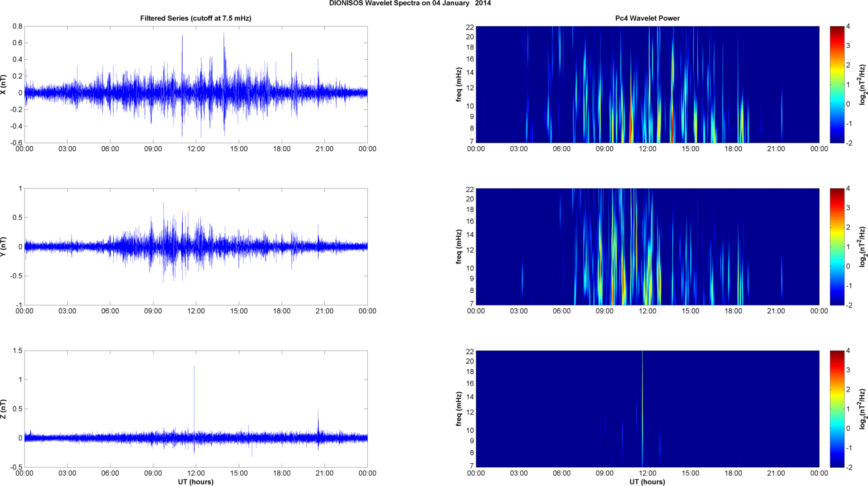
Task: Click the bottom spectrogram color scale bar
Action: point(837,409)
